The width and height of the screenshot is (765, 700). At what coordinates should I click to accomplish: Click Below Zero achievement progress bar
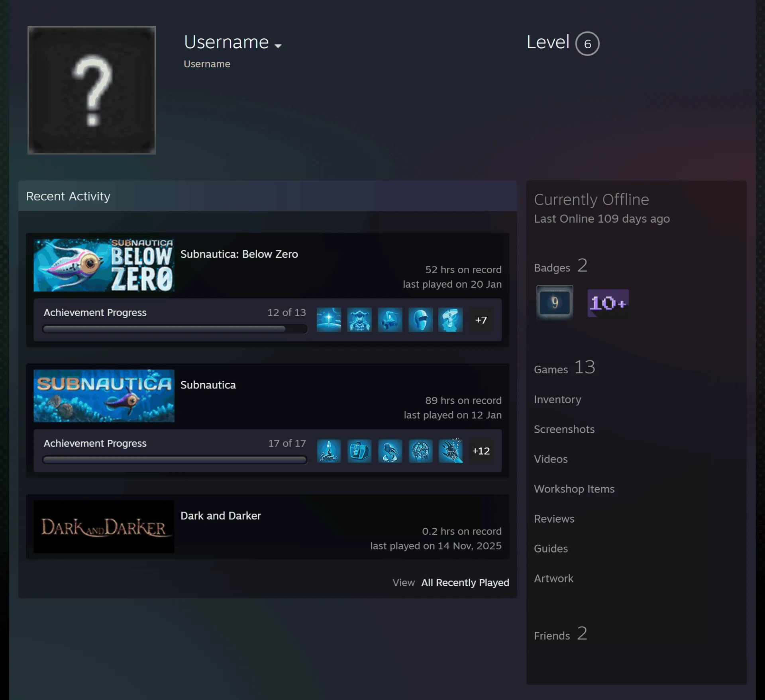coord(175,329)
